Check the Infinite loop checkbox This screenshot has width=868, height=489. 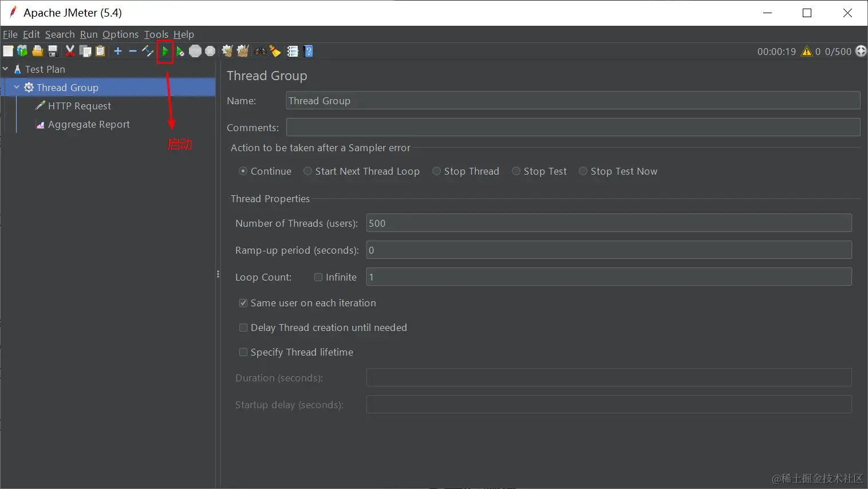[x=318, y=277]
